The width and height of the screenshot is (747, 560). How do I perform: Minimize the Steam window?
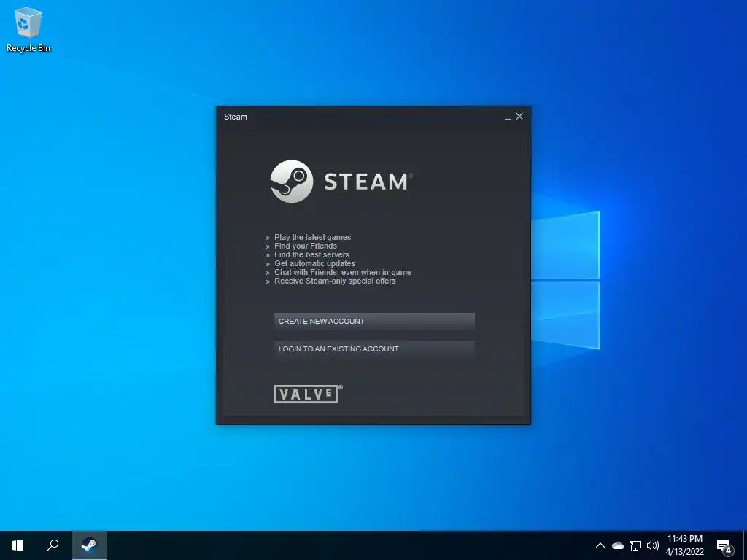(508, 117)
